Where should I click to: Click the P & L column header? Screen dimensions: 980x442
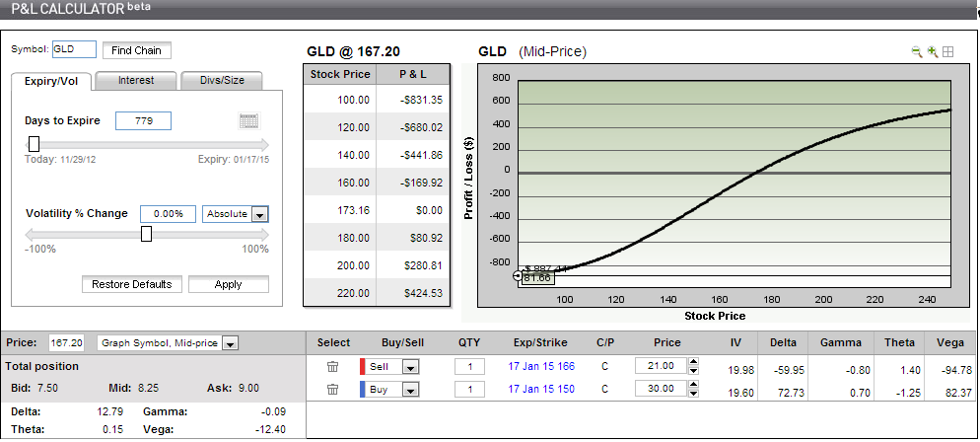(x=412, y=74)
